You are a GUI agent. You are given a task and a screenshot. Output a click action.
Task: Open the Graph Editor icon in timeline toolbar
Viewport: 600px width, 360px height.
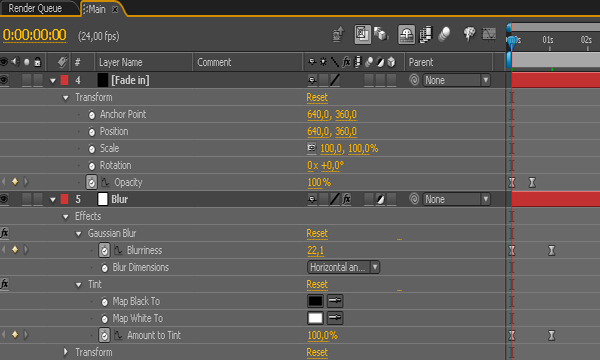[489, 34]
